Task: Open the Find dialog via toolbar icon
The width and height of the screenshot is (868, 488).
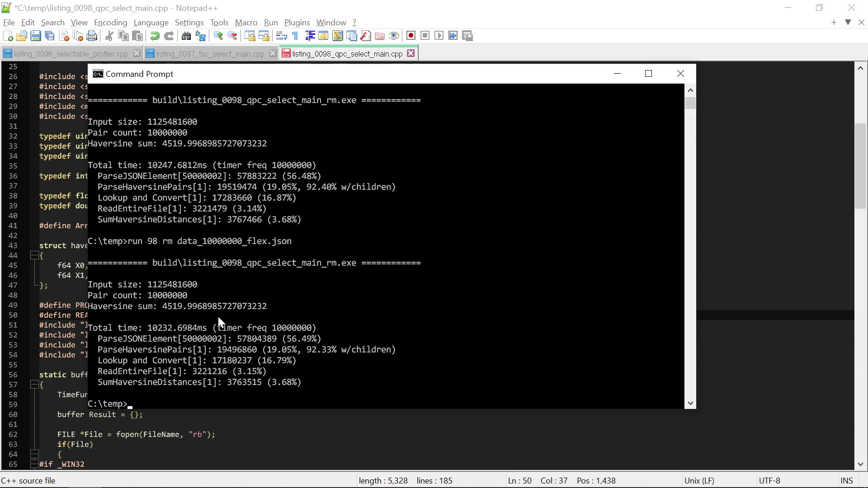Action: tap(186, 36)
